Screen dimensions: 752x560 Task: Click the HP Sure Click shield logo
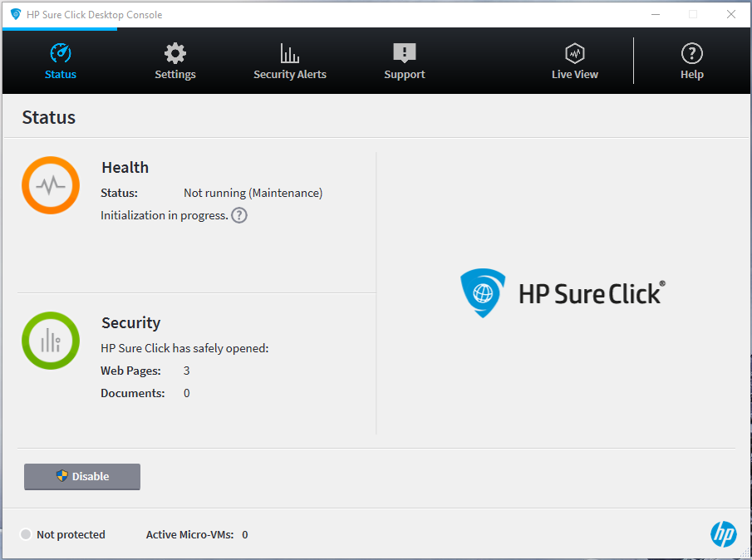482,293
